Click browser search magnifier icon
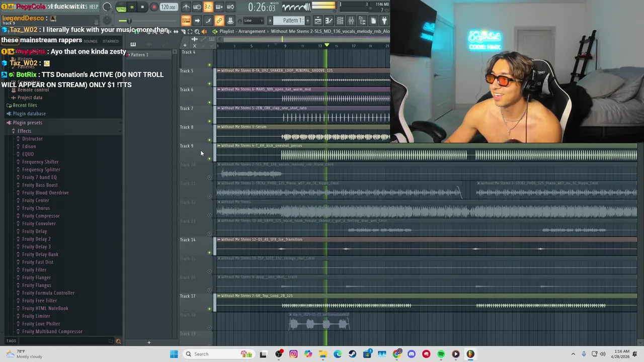Viewport: 644px width, 362px height. 118,341
